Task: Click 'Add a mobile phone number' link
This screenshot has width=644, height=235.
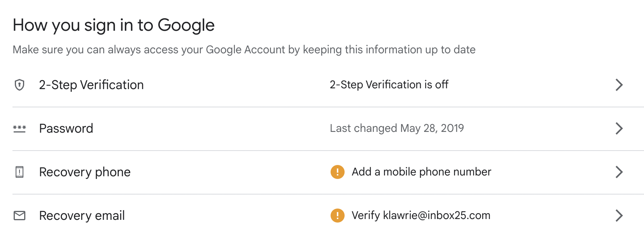Action: pyautogui.click(x=421, y=172)
